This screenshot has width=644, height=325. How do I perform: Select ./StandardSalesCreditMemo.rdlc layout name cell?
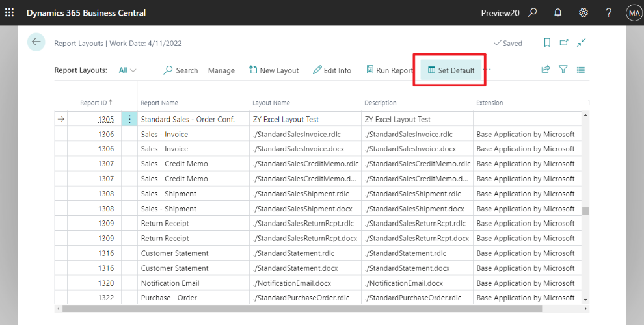[x=305, y=164]
